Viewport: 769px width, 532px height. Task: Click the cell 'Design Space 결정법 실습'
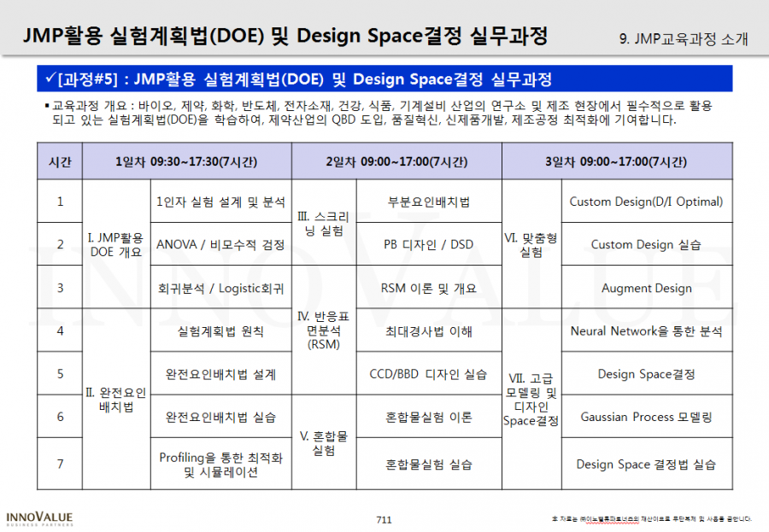point(647,464)
